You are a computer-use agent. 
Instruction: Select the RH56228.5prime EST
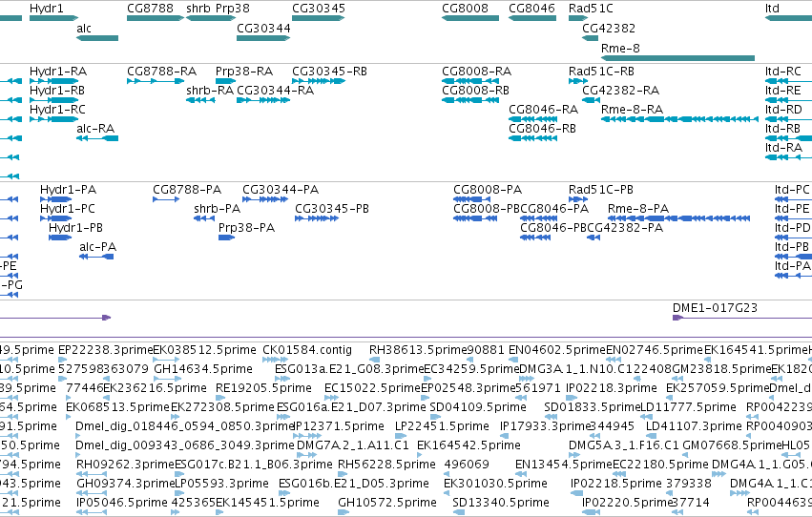[x=344, y=474]
